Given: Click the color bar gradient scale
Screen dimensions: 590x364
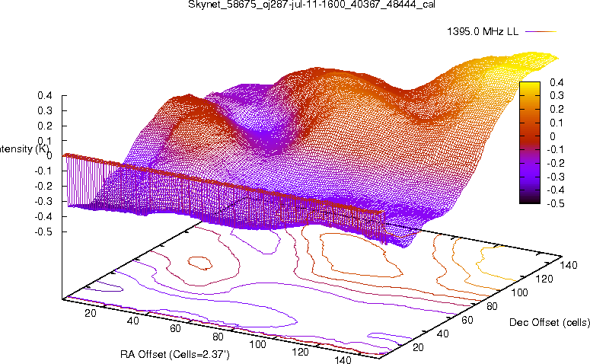Looking at the screenshot, I should pyautogui.click(x=529, y=142).
